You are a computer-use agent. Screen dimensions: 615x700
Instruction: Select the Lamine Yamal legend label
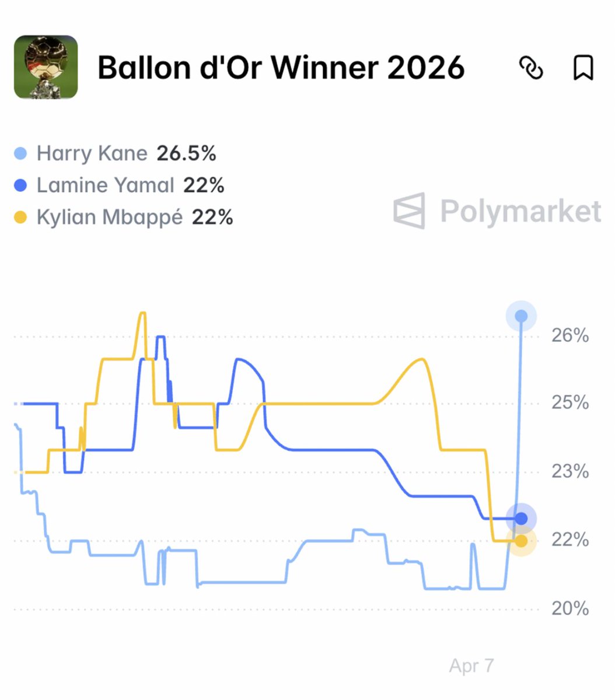pyautogui.click(x=105, y=185)
